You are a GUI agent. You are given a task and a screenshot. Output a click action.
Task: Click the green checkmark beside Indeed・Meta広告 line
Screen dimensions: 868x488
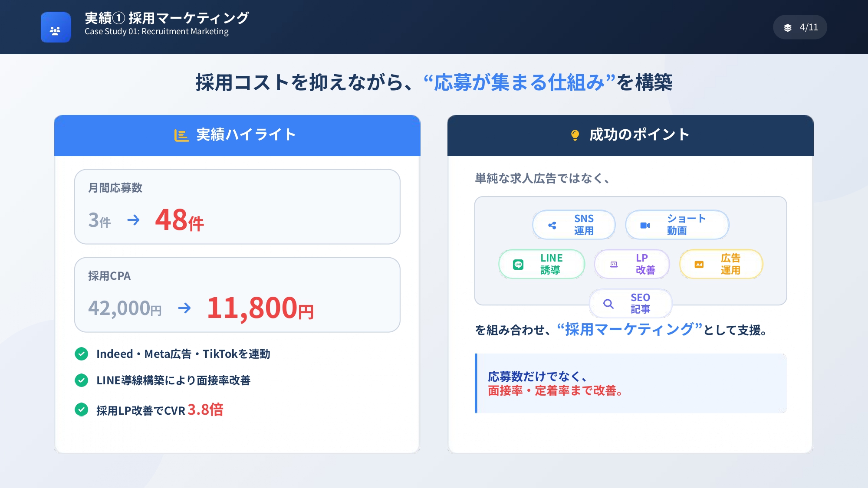(81, 354)
